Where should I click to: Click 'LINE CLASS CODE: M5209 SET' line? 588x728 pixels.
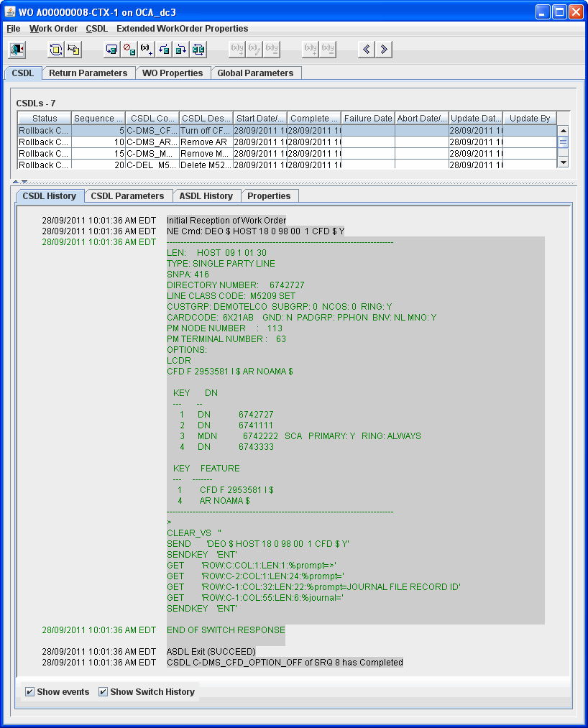click(x=231, y=296)
